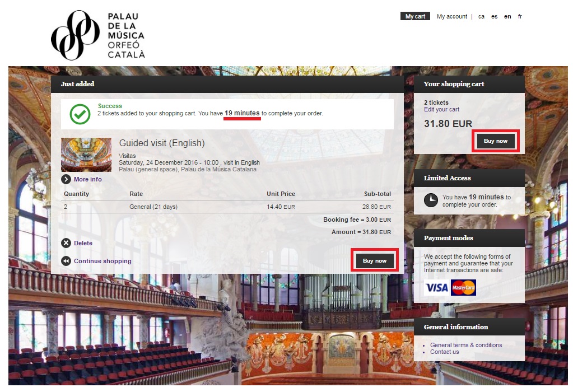Click the Guided visit thumbnail image
573x392 pixels.
coord(86,155)
